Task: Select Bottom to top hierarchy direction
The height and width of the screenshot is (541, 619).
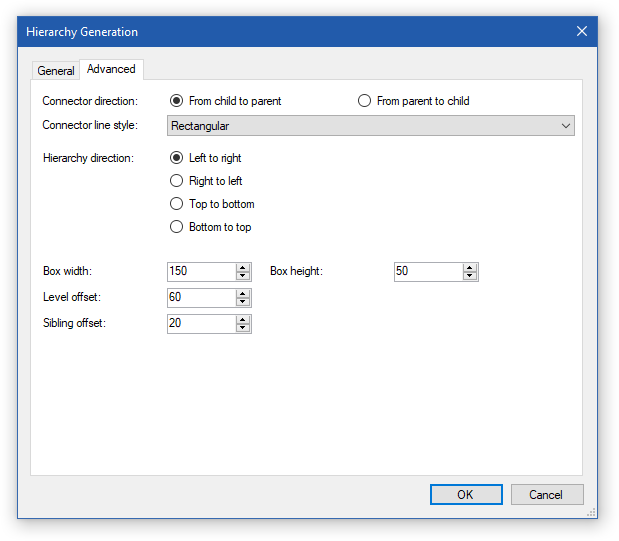Action: 210,227
